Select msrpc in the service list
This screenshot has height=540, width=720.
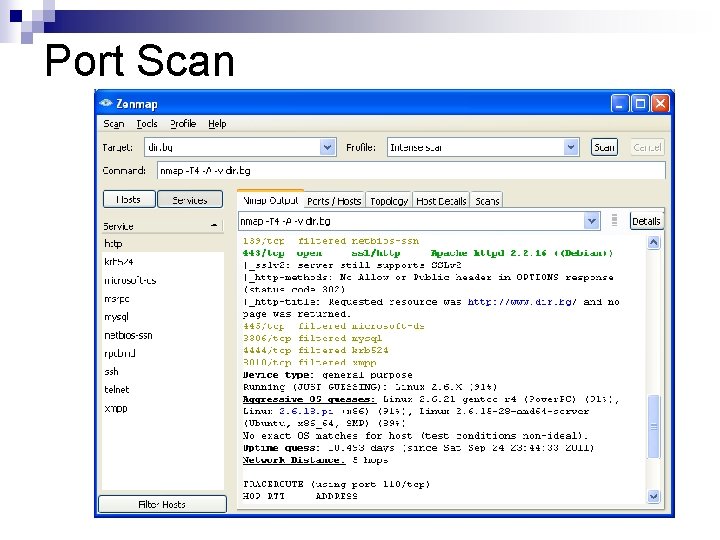click(x=163, y=298)
